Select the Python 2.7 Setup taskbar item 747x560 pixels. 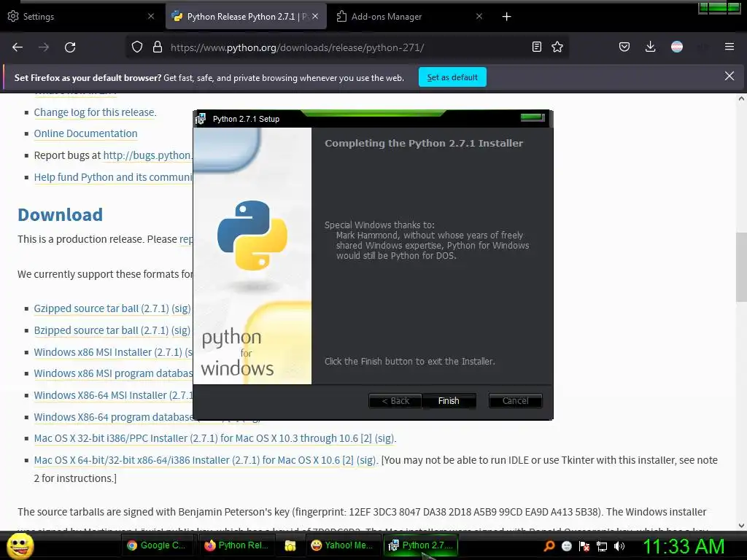[421, 545]
